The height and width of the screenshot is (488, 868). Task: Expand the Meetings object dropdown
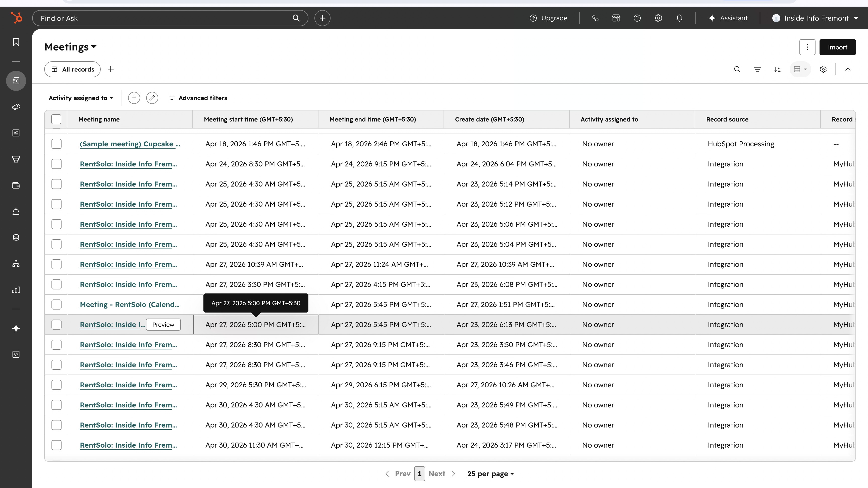pos(70,47)
